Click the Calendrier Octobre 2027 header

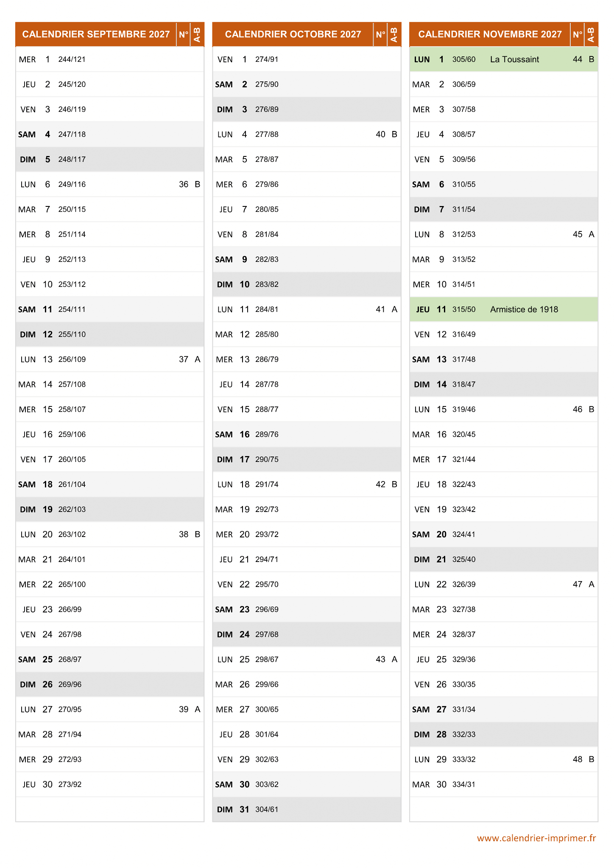pos(293,34)
